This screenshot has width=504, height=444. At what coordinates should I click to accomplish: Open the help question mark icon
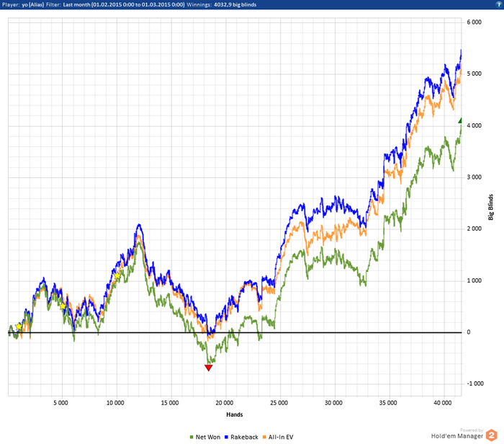pyautogui.click(x=499, y=4)
